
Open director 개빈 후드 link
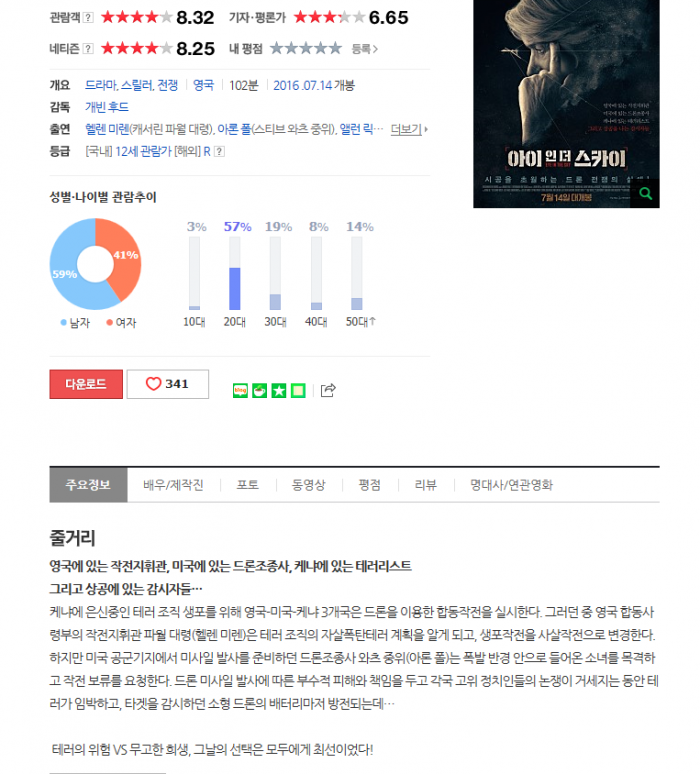[x=107, y=107]
